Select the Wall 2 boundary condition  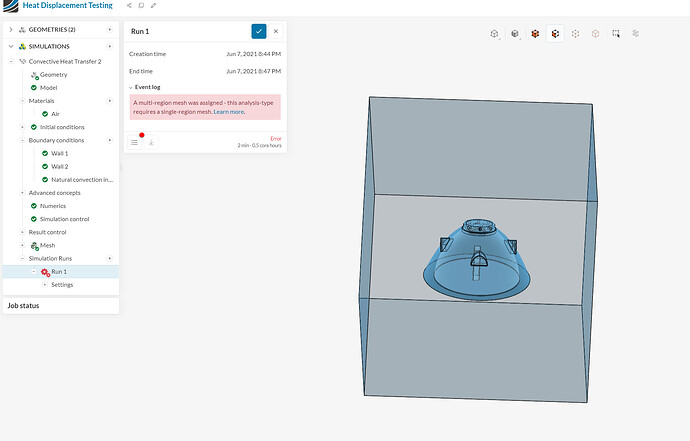click(x=59, y=167)
